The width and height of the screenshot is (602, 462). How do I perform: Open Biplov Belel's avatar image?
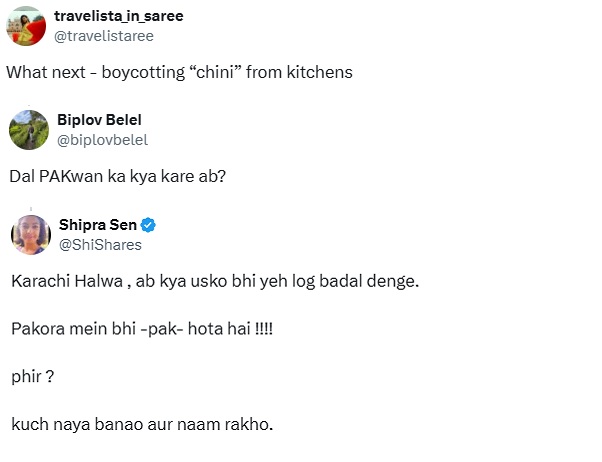pyautogui.click(x=29, y=130)
